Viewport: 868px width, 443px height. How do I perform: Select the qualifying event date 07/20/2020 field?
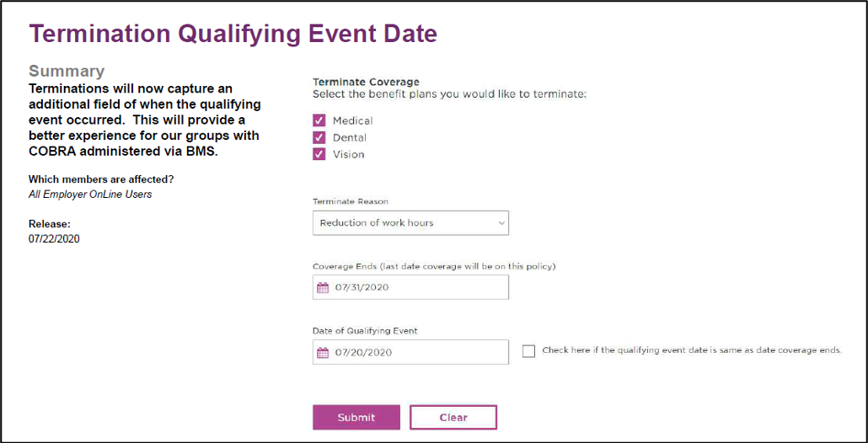click(x=410, y=352)
